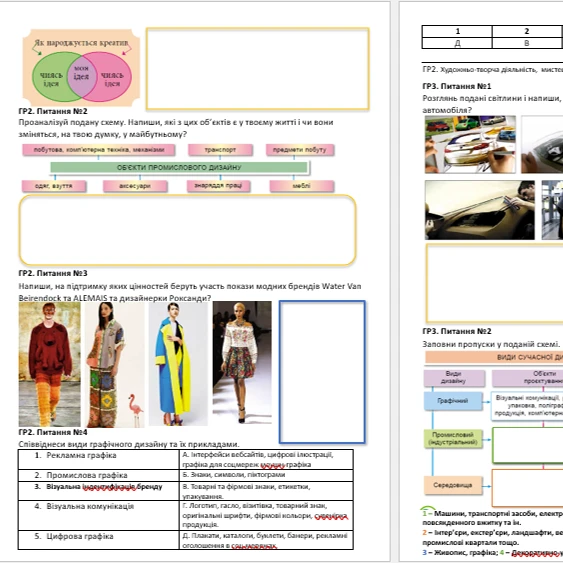Select the photo of blue and yellow coat
Screen dimensions: 563x563
(178, 364)
